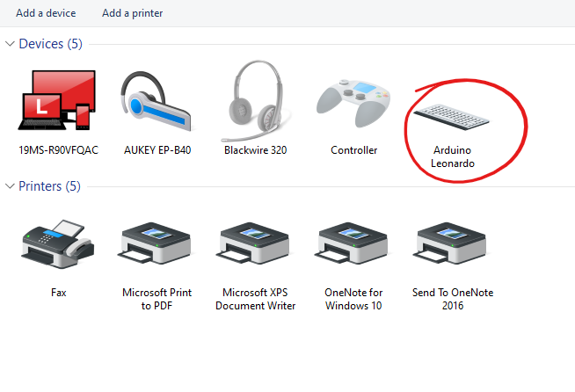
Task: Select the Arduino Leonardo keyboard icon
Action: [x=452, y=116]
